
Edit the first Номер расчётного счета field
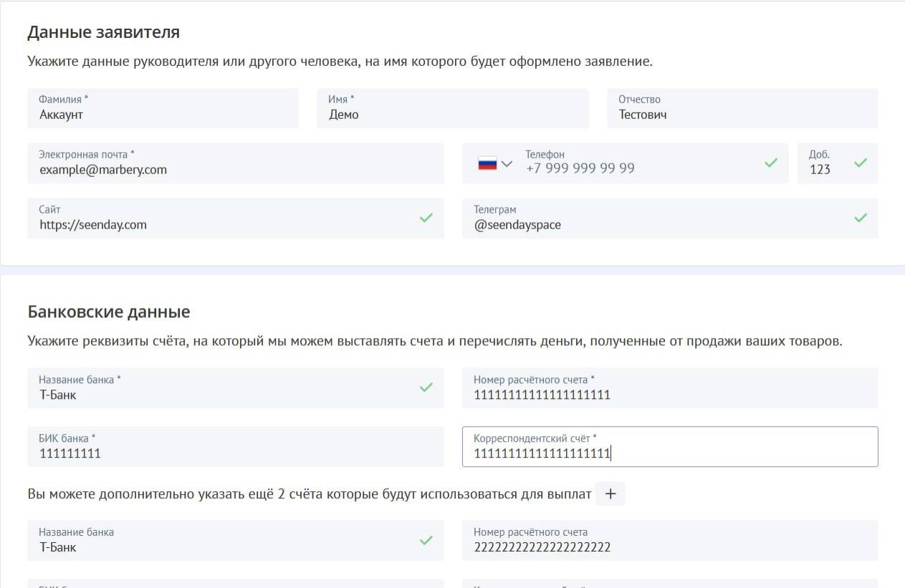[670, 395]
